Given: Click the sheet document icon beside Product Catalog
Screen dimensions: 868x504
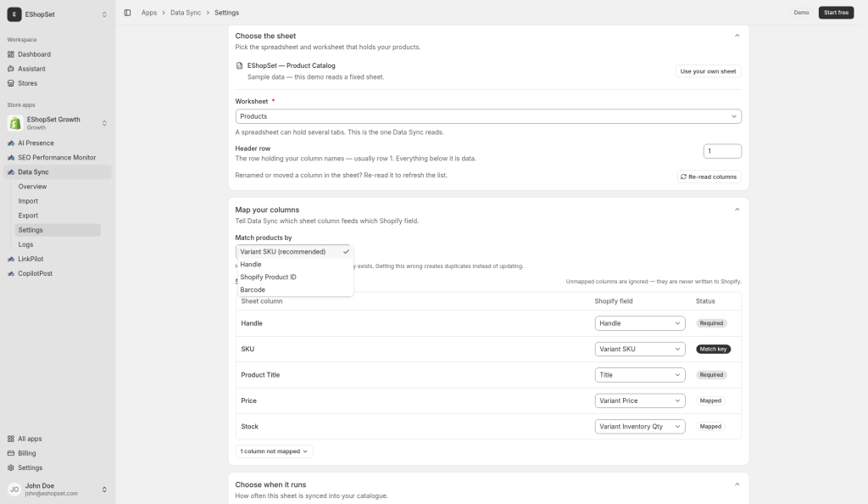Looking at the screenshot, I should pyautogui.click(x=239, y=65).
